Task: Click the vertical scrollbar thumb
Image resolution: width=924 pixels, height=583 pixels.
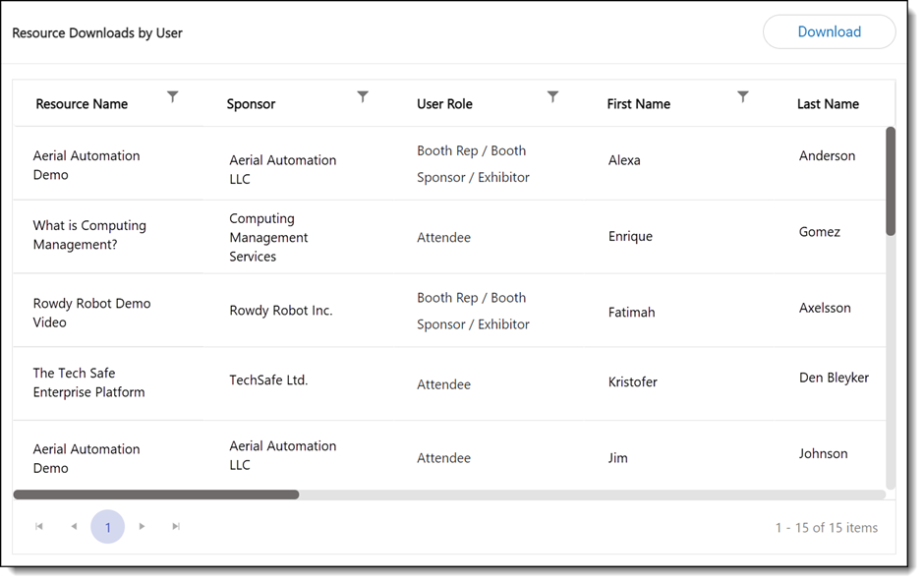Action: click(891, 182)
